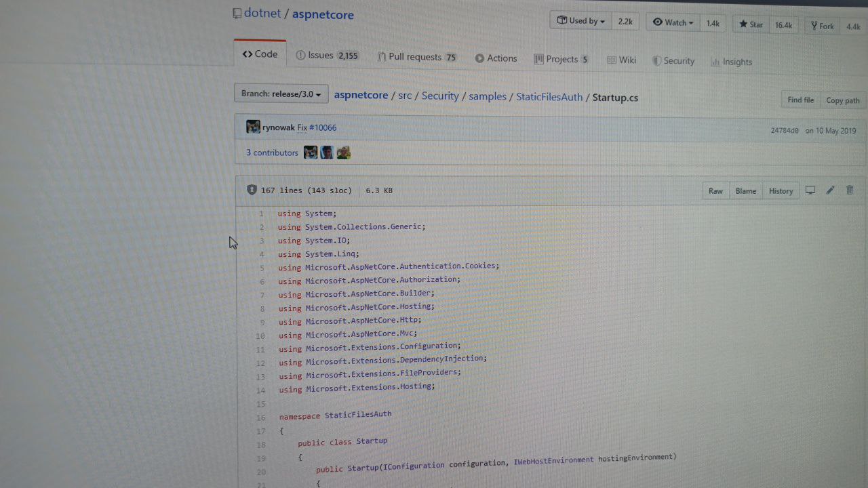Open the Blame view
The image size is (868, 488).
click(x=746, y=190)
